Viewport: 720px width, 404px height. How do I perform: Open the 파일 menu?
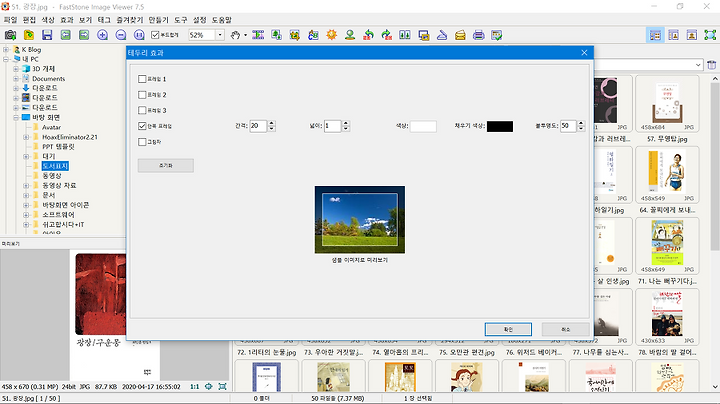10,20
